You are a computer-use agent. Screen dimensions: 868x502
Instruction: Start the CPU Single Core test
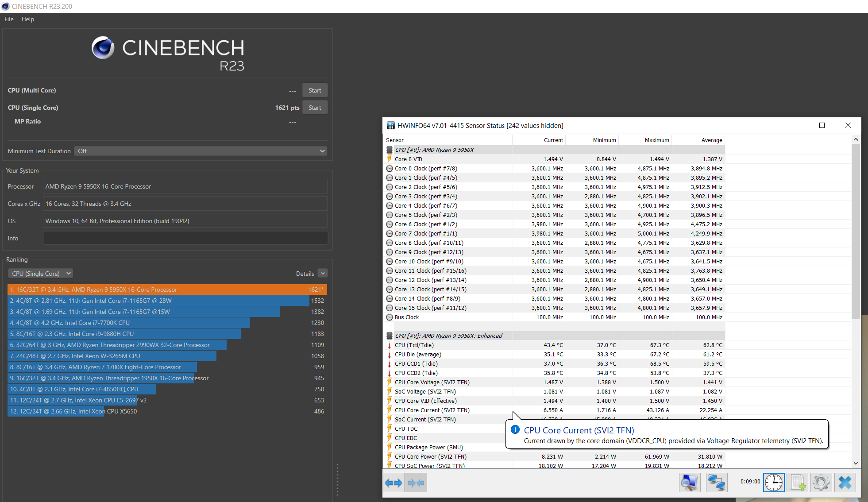click(x=315, y=108)
